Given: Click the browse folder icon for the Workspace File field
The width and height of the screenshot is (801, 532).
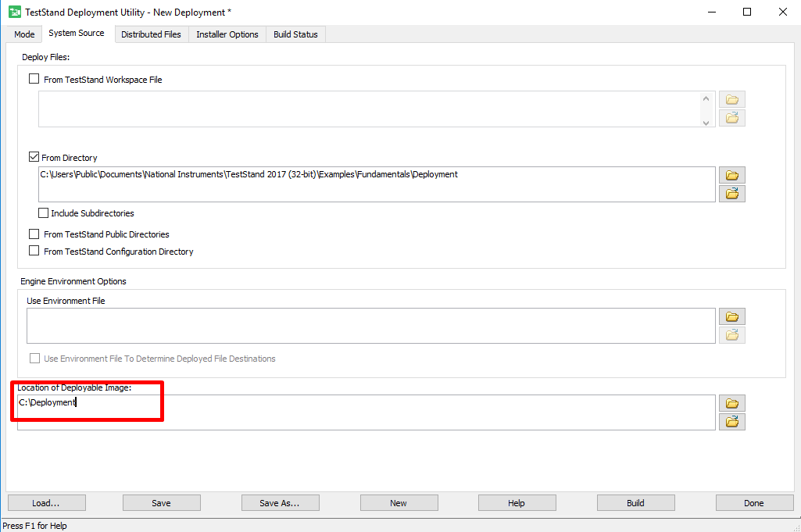Looking at the screenshot, I should point(732,99).
